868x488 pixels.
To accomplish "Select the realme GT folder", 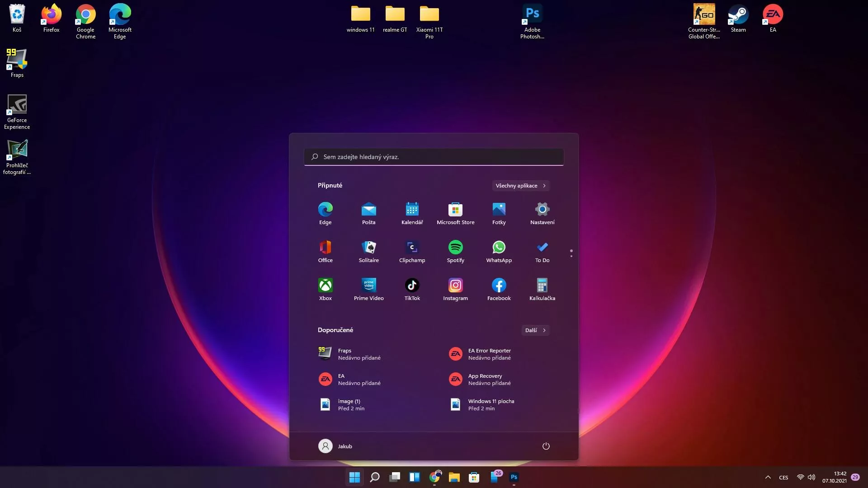I will pos(395,19).
